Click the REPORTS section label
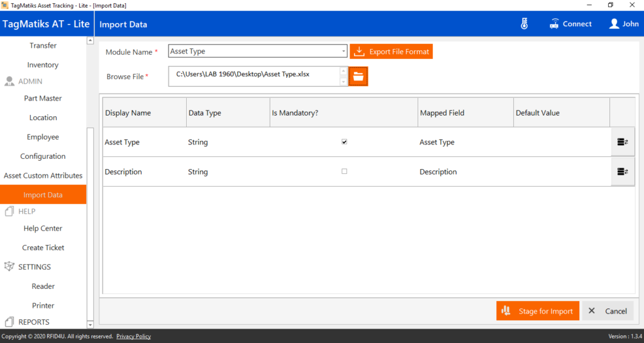The height and width of the screenshot is (343, 644). [34, 322]
